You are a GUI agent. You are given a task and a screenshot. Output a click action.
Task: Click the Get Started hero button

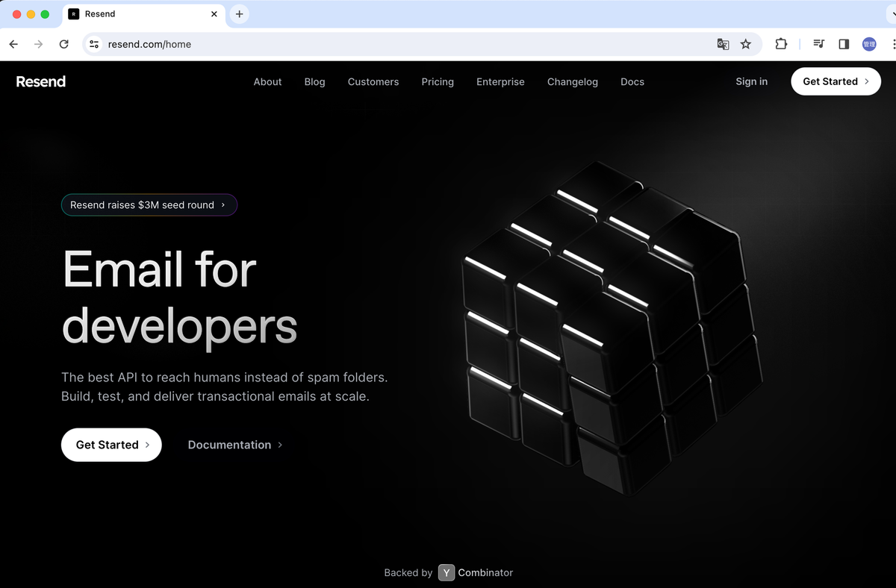pyautogui.click(x=111, y=445)
